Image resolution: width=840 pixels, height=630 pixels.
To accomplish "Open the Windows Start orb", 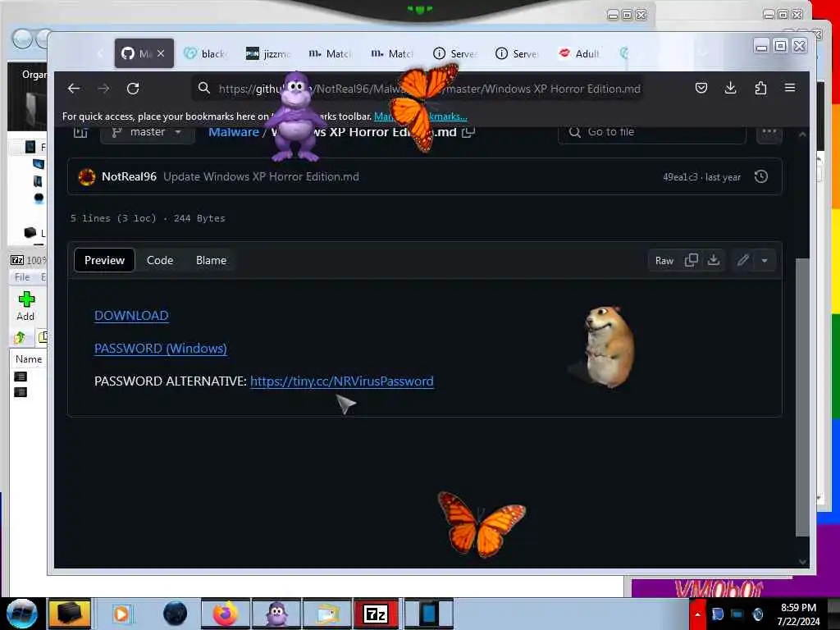I will (x=22, y=614).
